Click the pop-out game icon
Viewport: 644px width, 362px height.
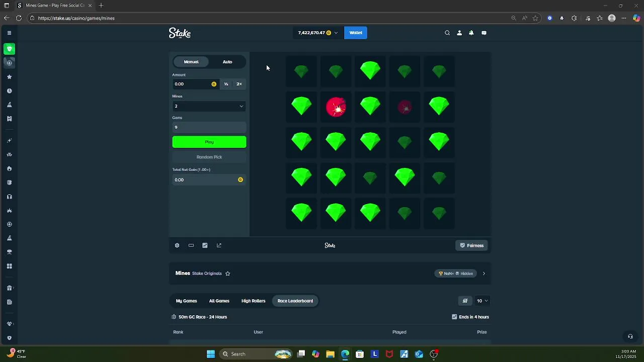219,245
